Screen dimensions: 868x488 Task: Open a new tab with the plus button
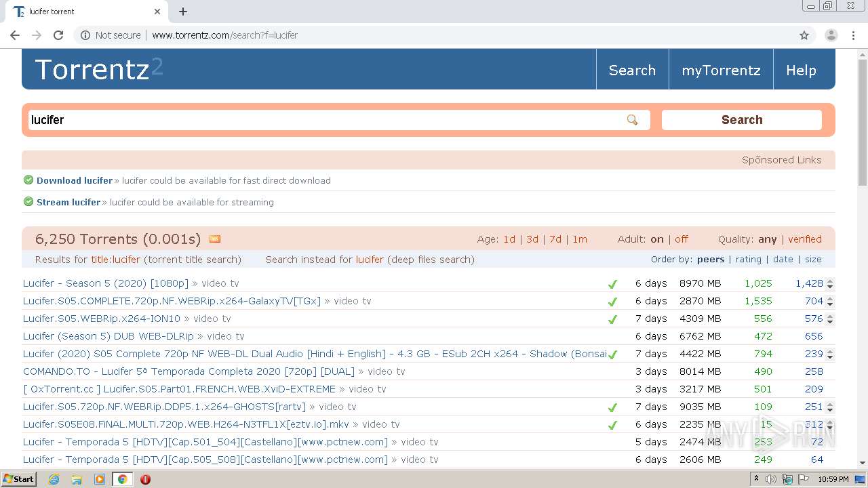click(x=183, y=12)
